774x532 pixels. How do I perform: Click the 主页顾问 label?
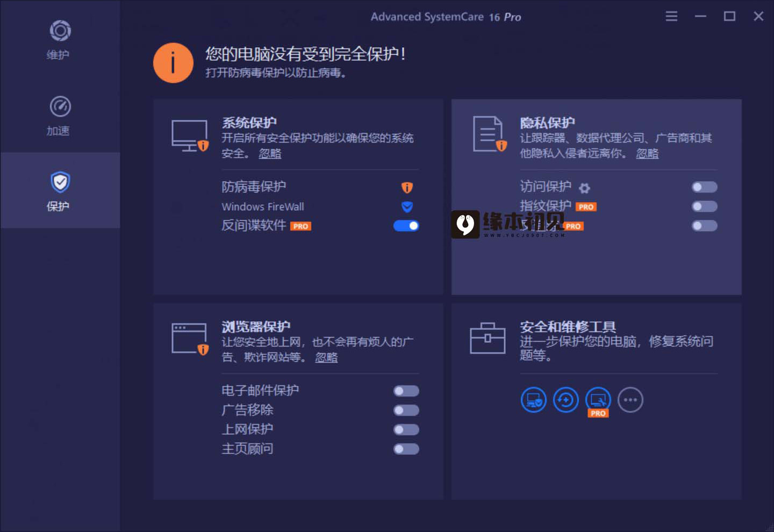pyautogui.click(x=247, y=448)
